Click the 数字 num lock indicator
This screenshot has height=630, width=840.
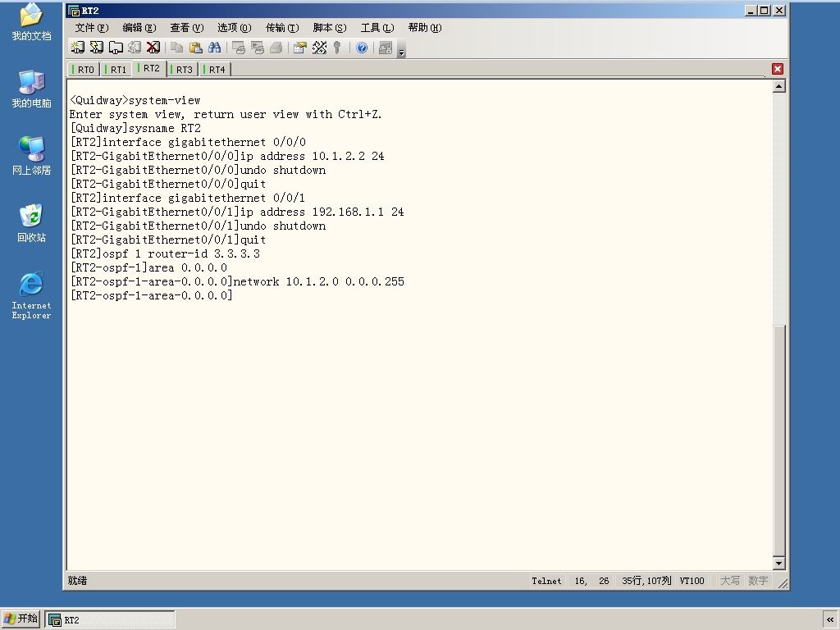coord(757,581)
